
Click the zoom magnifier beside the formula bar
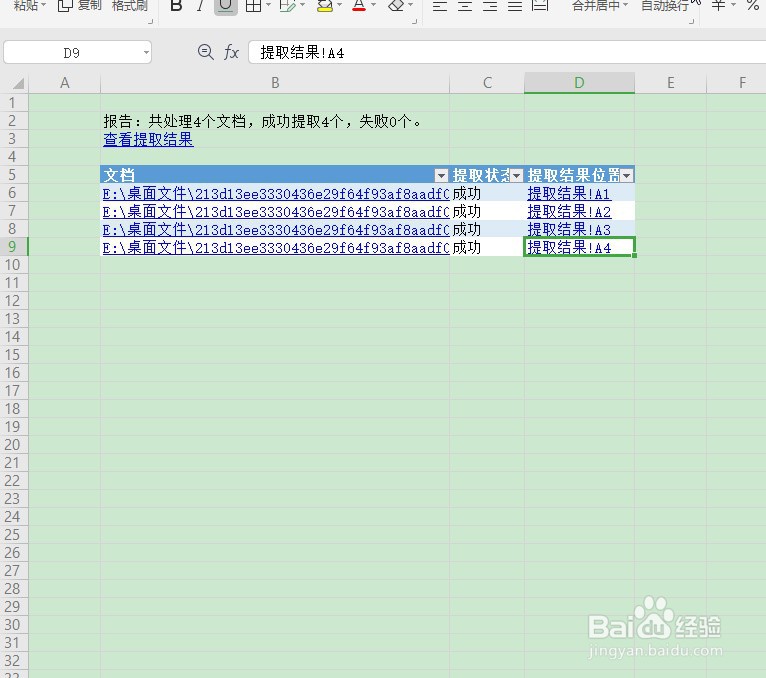coord(206,52)
